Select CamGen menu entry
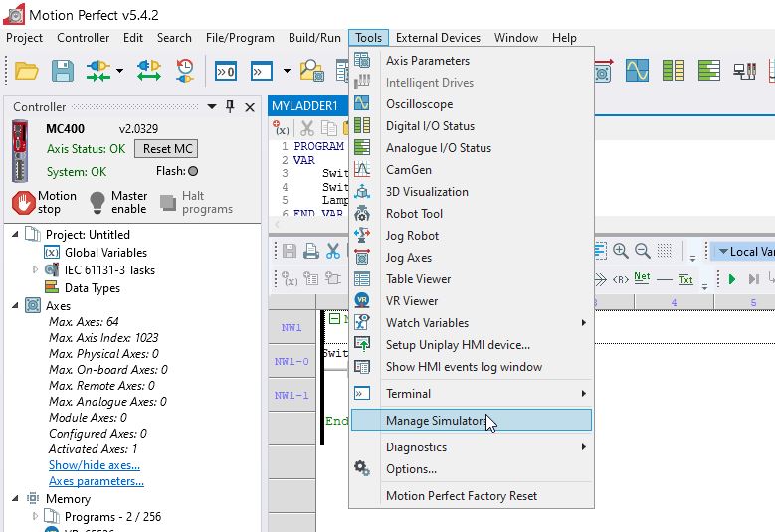Viewport: 775px width, 532px height. [472, 169]
